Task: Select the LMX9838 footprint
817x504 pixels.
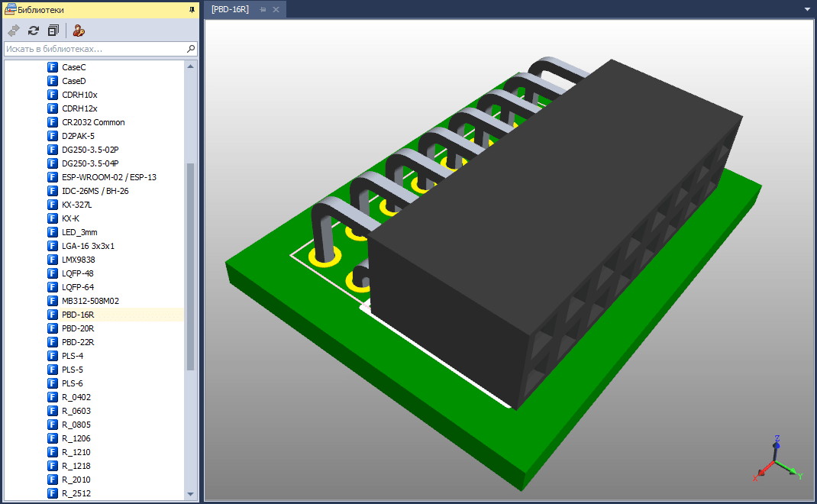Action: (78, 260)
